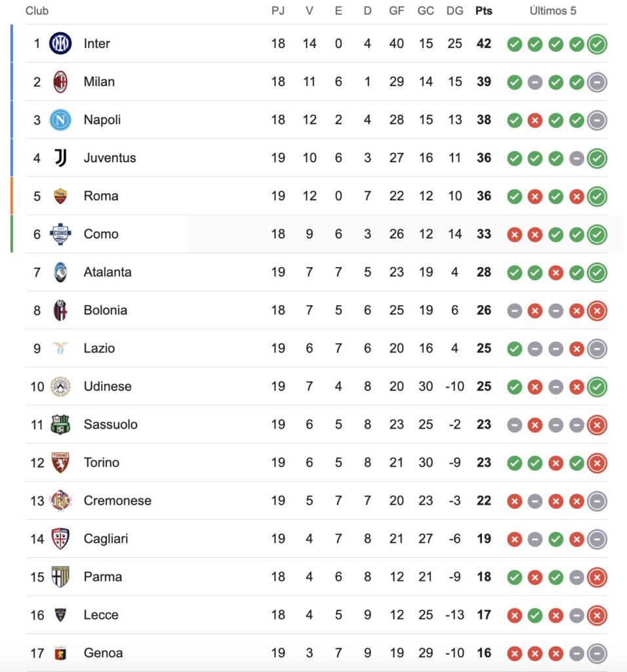Click the Cagliari team name

[106, 538]
